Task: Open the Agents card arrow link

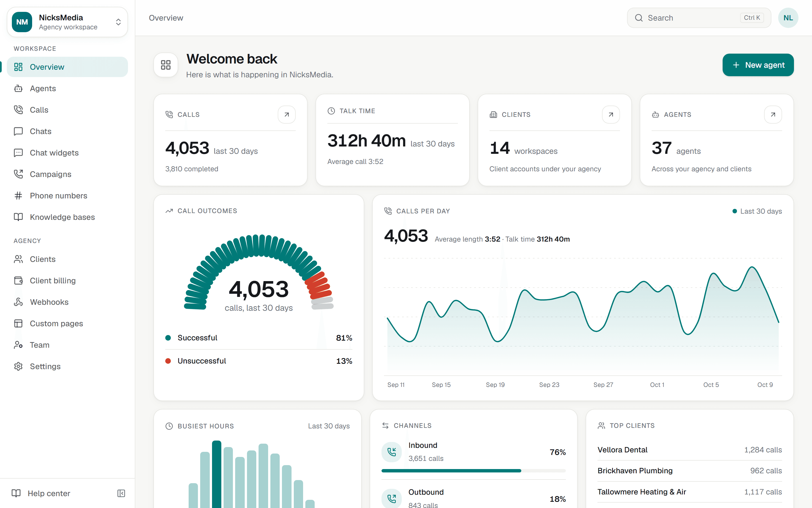Action: pyautogui.click(x=773, y=115)
